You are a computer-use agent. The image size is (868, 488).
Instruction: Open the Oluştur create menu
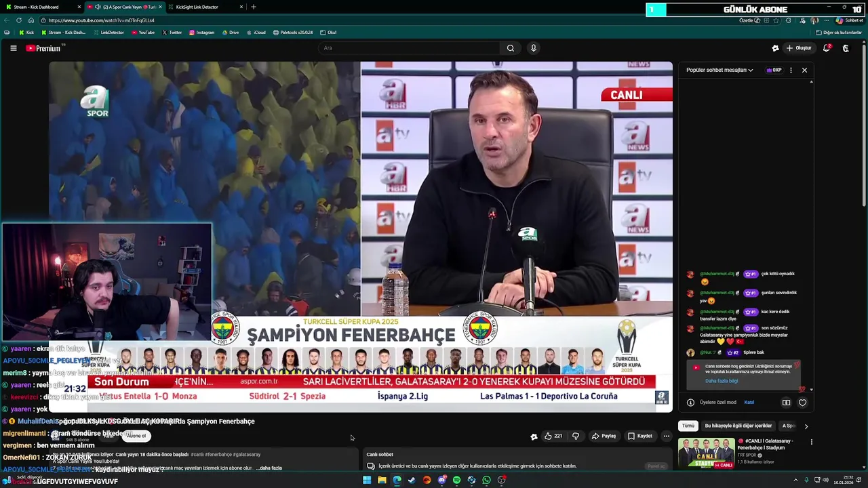[799, 48]
